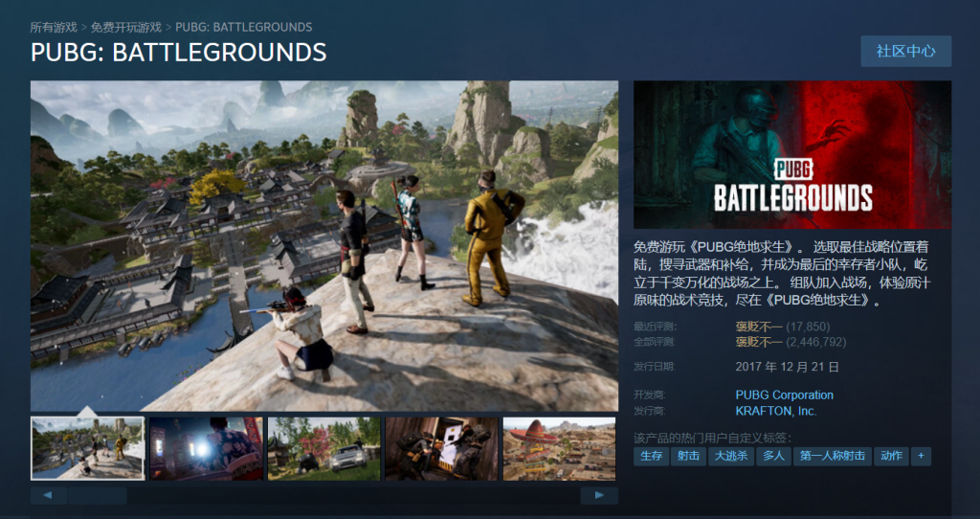Select the 射击 tag
Viewport: 980px width, 519px height.
(688, 456)
